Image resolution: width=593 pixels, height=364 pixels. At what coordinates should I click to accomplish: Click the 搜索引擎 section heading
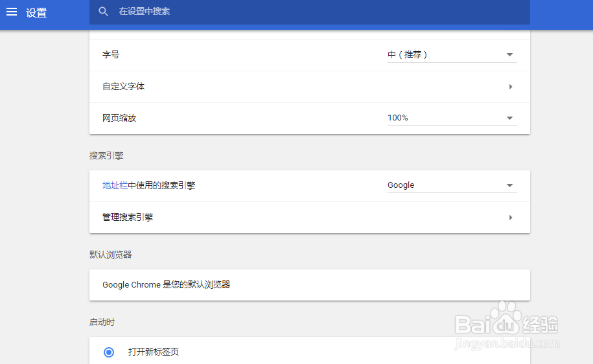pyautogui.click(x=106, y=155)
